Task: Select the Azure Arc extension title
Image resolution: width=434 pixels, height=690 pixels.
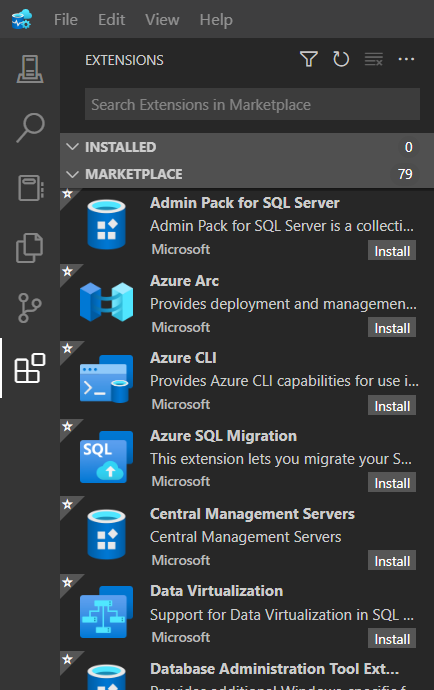Action: 184,281
